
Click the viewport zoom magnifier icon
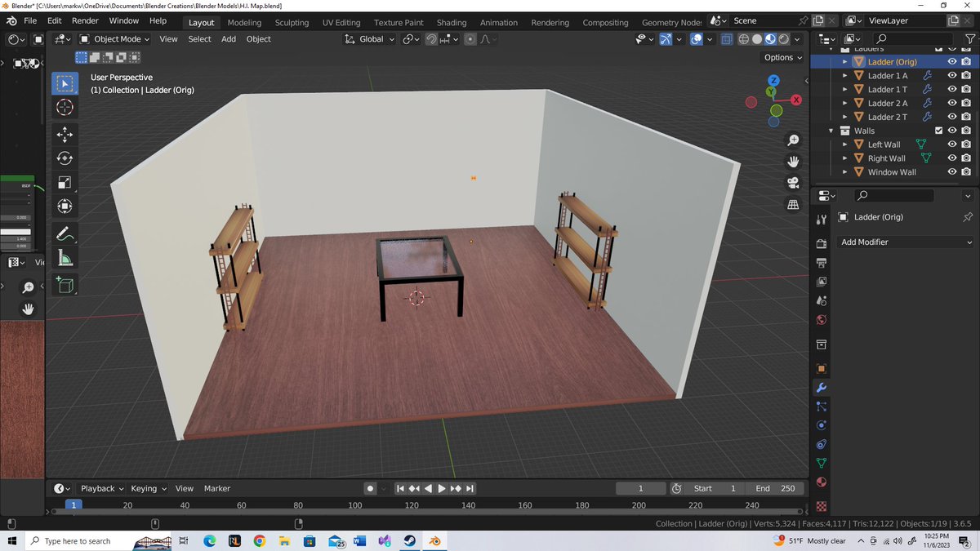(x=792, y=140)
